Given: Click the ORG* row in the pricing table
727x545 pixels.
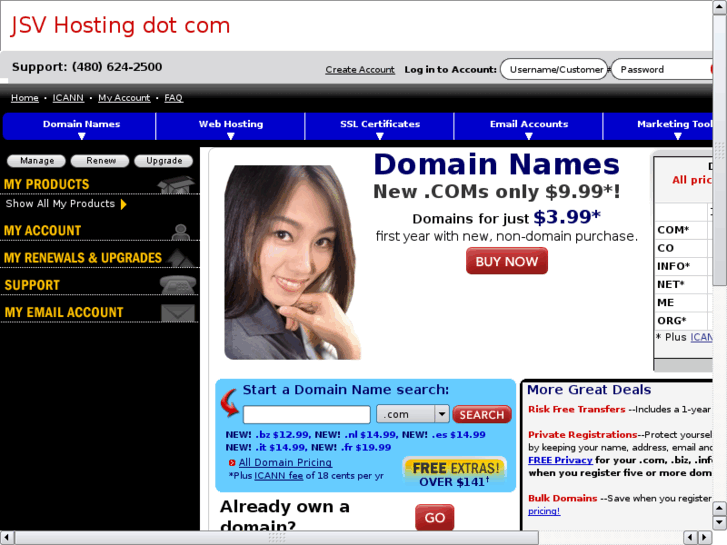Looking at the screenshot, I should [684, 321].
